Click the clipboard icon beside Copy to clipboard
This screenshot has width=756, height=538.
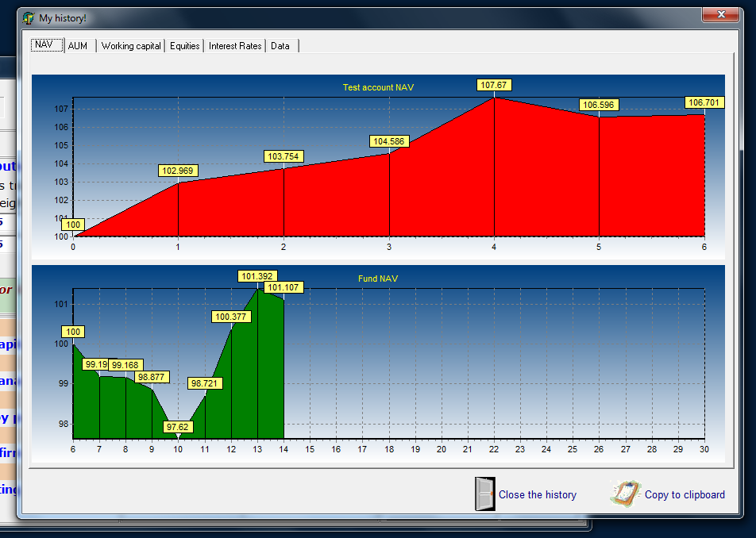click(626, 494)
